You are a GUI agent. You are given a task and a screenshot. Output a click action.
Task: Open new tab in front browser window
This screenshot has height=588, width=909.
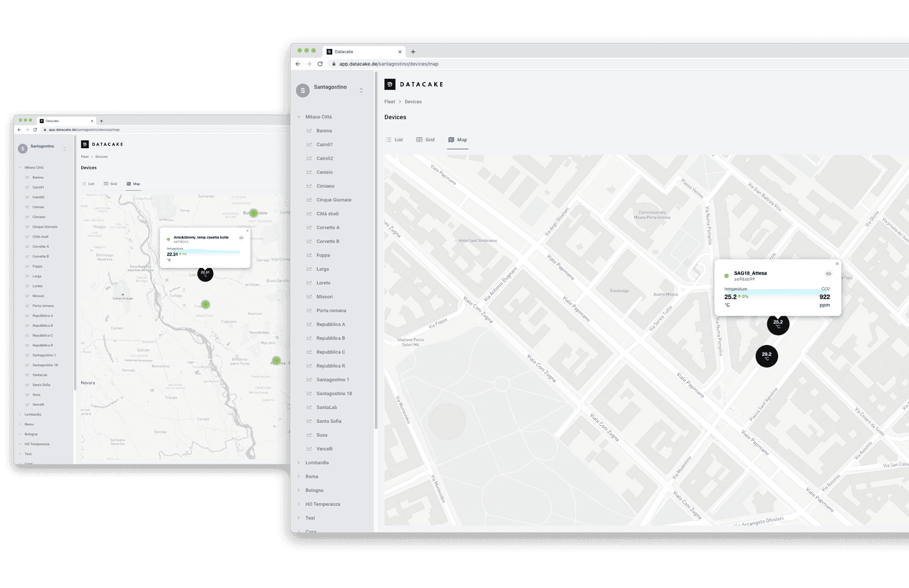tap(413, 52)
